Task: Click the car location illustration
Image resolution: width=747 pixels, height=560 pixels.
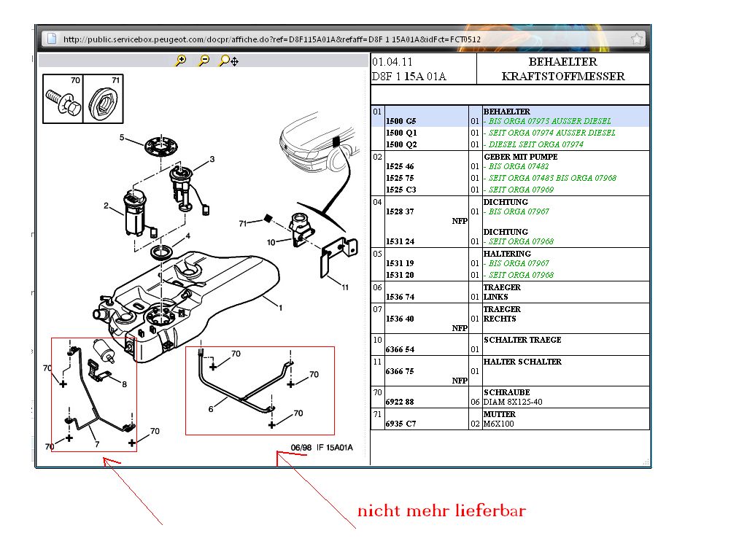Action: (317, 142)
